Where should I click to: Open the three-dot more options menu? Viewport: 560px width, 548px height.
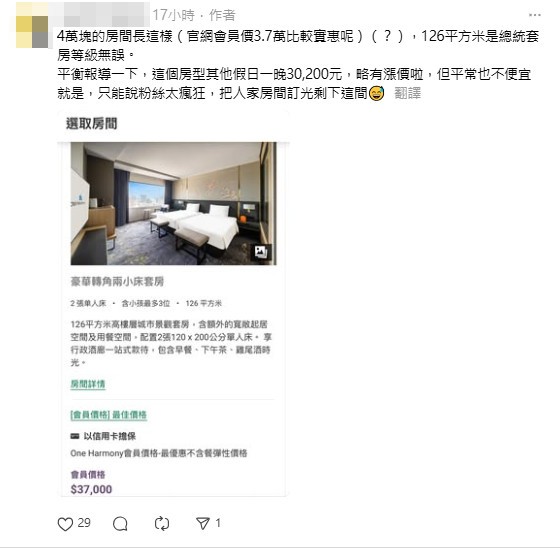click(x=535, y=15)
